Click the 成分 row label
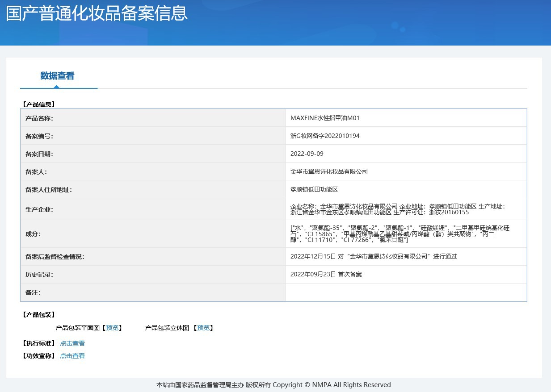Viewport: 551px width, 392px height. click(33, 234)
